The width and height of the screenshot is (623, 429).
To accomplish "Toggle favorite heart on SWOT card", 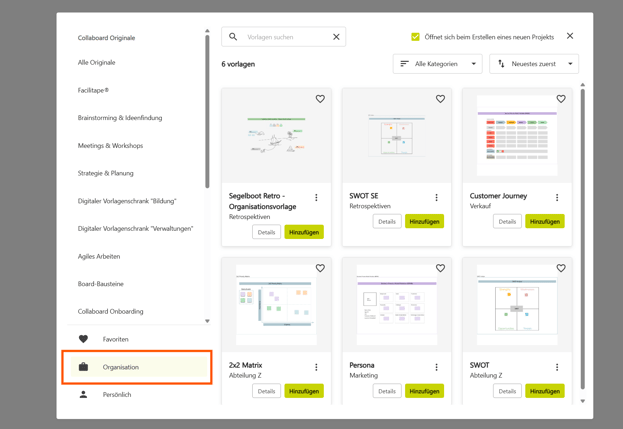I will pos(561,268).
